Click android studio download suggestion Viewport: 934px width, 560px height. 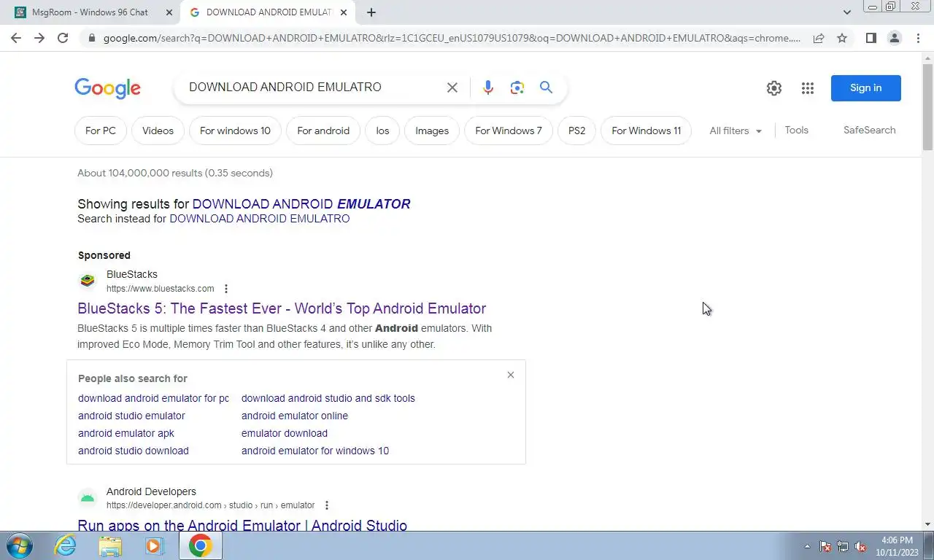tap(134, 451)
